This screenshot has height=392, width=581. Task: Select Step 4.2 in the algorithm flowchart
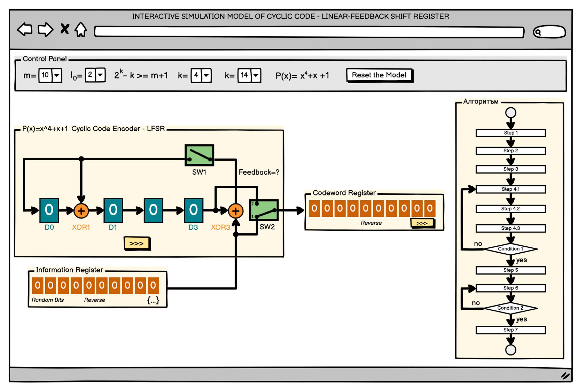[511, 209]
